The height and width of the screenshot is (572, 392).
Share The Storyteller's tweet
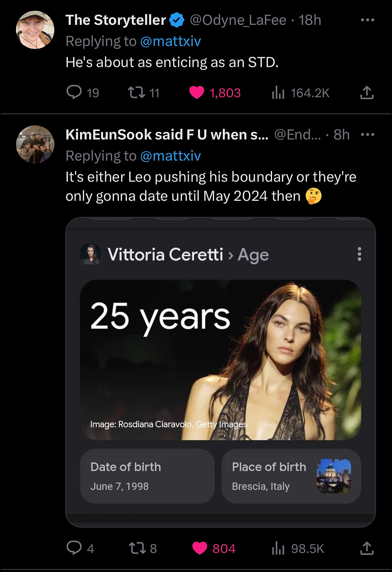(x=367, y=92)
